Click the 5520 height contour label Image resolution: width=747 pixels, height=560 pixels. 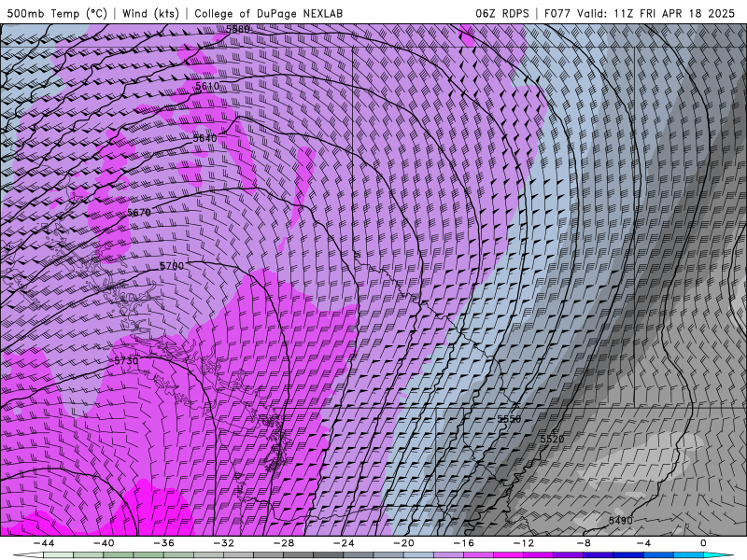[552, 439]
